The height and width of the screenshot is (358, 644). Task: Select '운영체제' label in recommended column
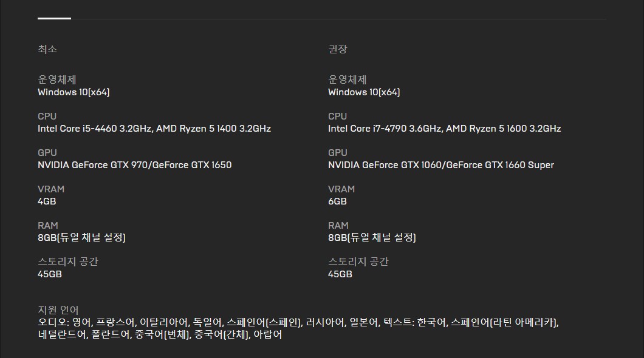coord(348,79)
